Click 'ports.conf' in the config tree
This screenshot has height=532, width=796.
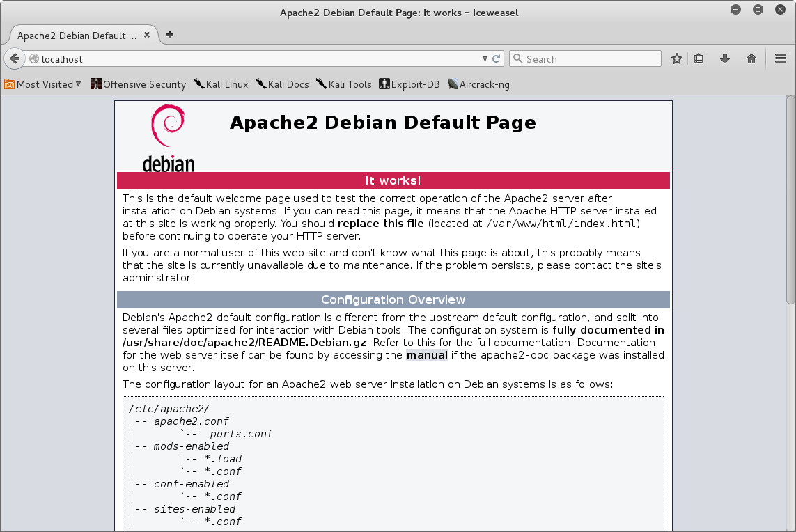point(241,434)
